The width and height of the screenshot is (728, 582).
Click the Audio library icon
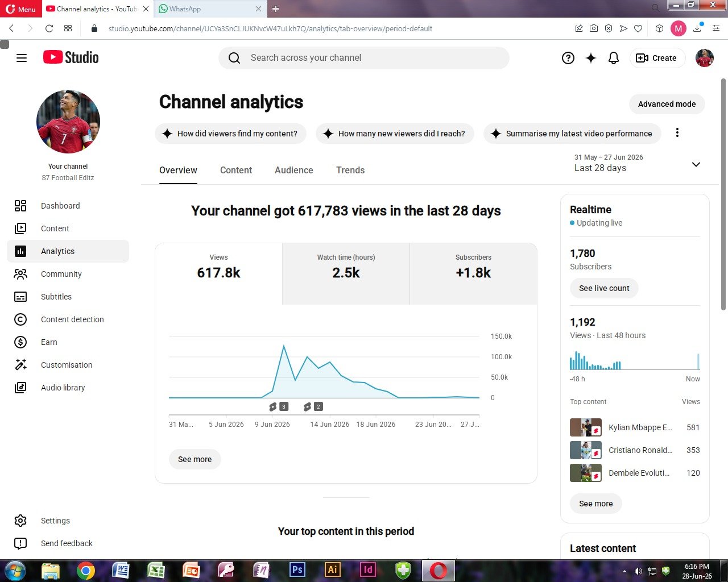pyautogui.click(x=20, y=388)
